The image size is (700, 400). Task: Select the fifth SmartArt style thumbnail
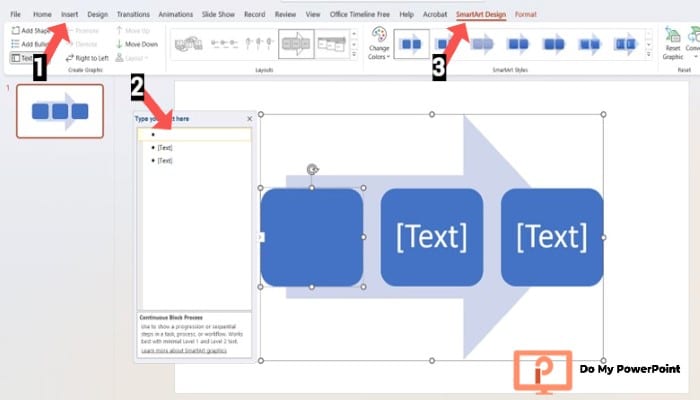coord(554,44)
